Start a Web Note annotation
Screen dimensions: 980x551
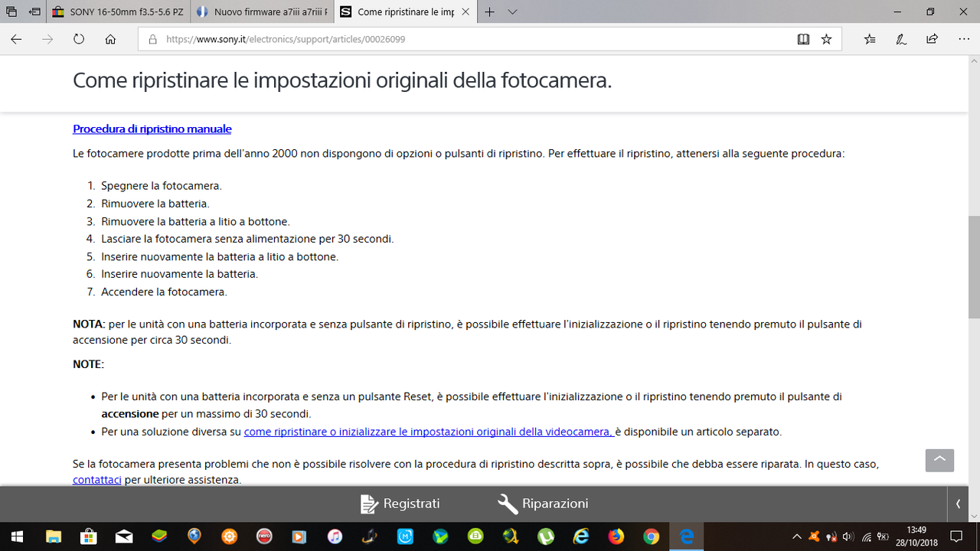[x=900, y=39]
